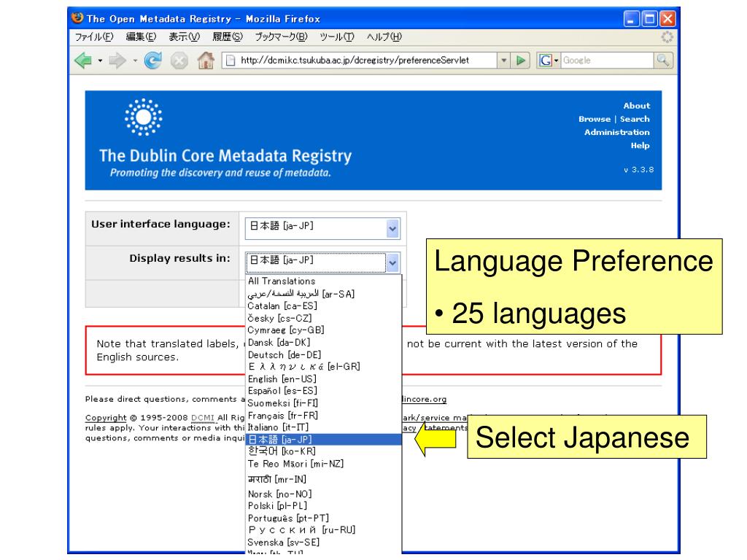Open the 履歴(S) menu
Viewport: 747px width, 560px height.
[228, 36]
